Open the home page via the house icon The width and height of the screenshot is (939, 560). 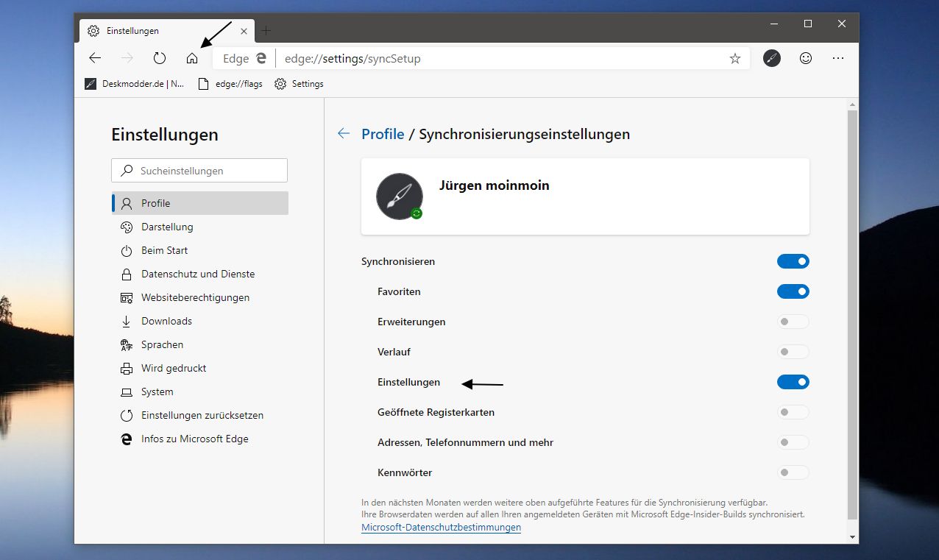192,58
